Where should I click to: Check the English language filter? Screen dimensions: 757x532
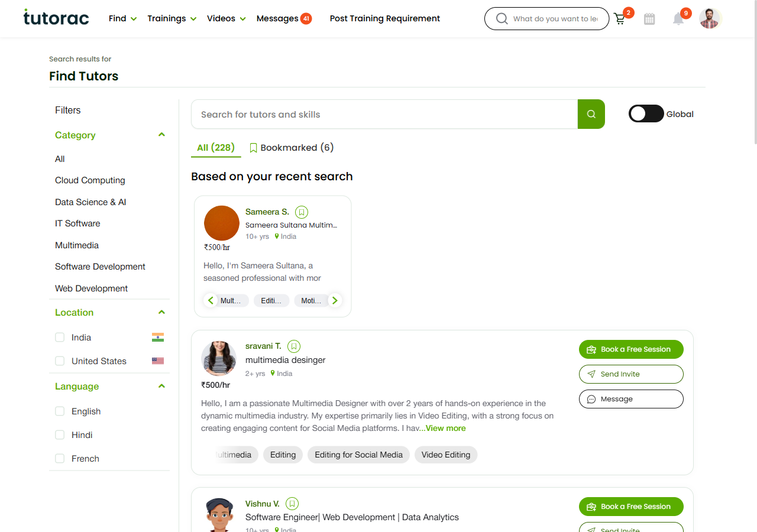click(60, 411)
